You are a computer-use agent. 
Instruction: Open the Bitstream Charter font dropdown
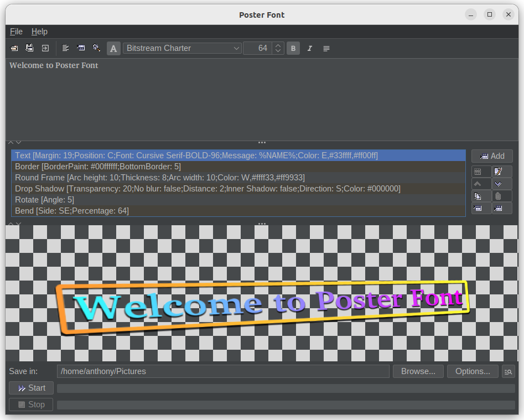pos(182,48)
